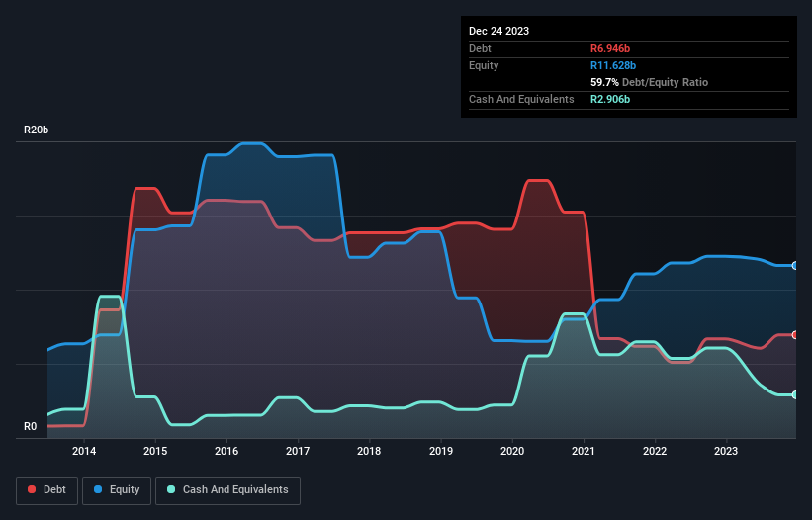Click the R2.906b Cash value in tooltip
Viewport: 812px width, 520px height.
[610, 99]
